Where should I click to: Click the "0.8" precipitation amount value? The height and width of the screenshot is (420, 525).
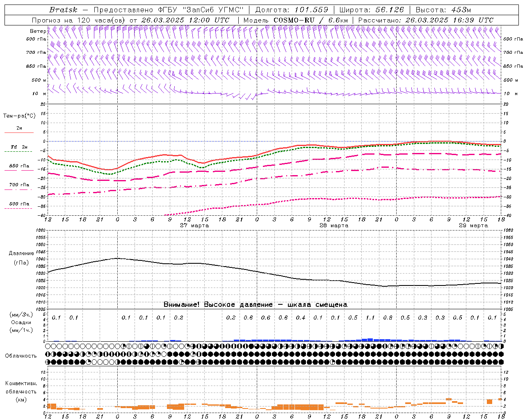[388, 317]
